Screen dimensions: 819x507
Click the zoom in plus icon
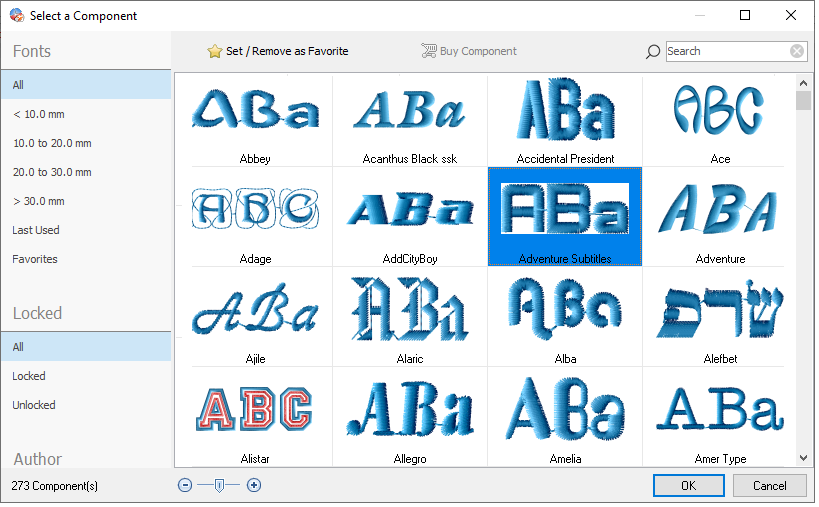coord(254,485)
